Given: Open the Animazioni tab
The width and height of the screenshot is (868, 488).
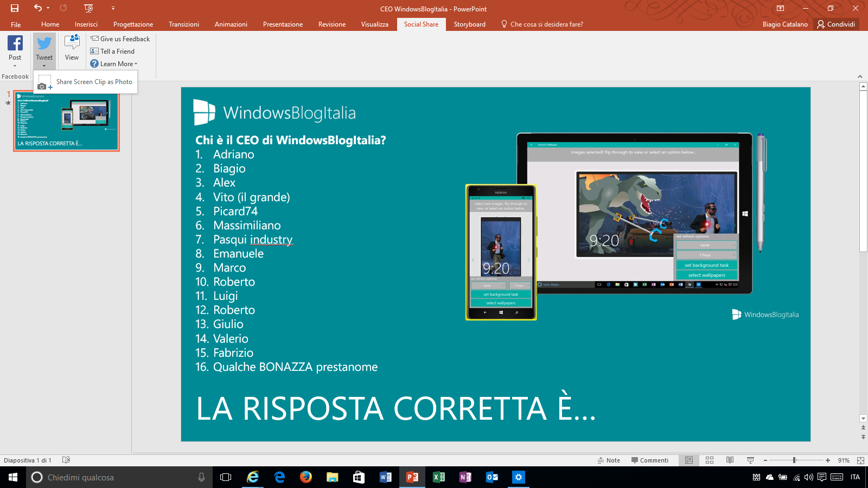Looking at the screenshot, I should point(231,24).
